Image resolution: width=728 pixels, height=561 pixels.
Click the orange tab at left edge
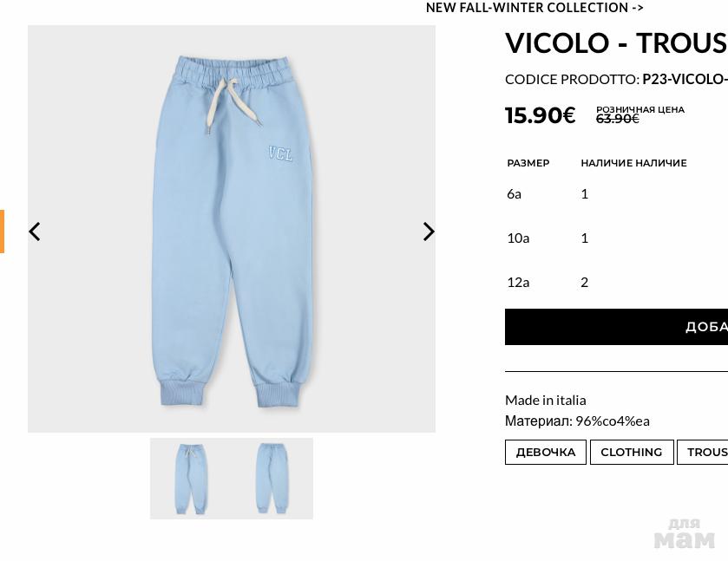tap(2, 232)
